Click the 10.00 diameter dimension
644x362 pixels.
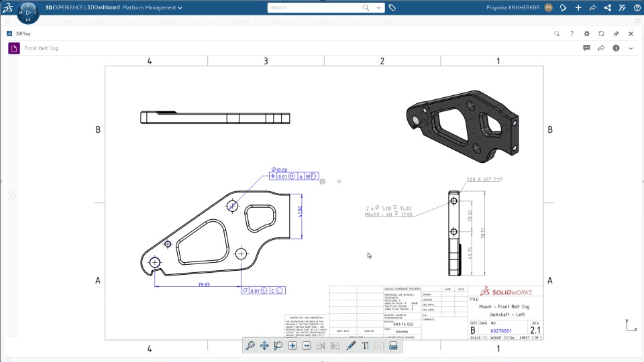tap(280, 170)
